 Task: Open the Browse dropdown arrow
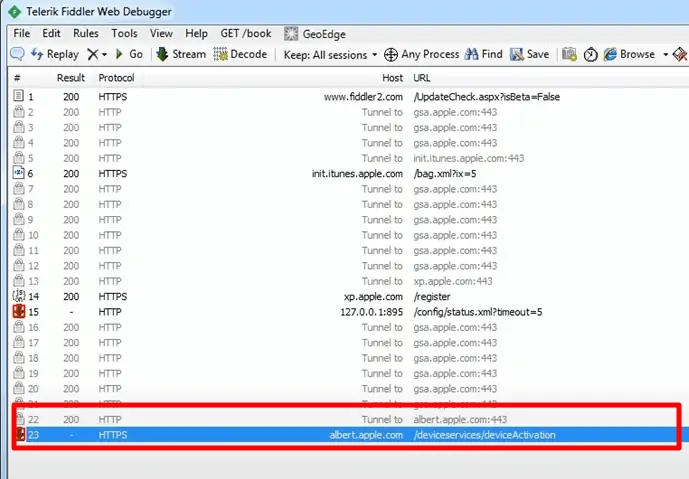coord(665,54)
